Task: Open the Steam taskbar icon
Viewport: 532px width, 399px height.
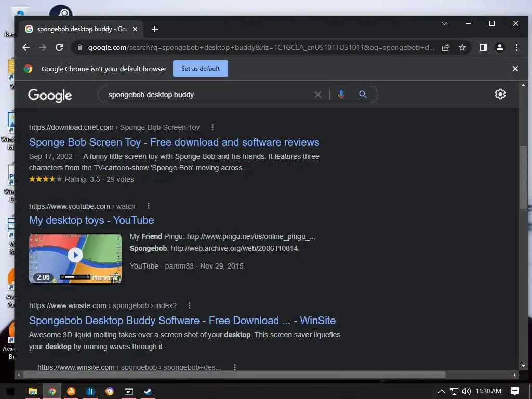Action: click(148, 391)
